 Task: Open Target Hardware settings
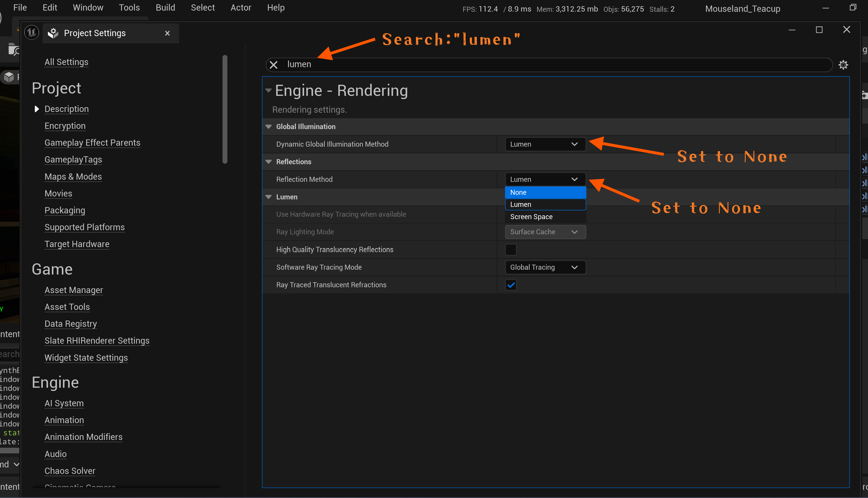coord(77,244)
